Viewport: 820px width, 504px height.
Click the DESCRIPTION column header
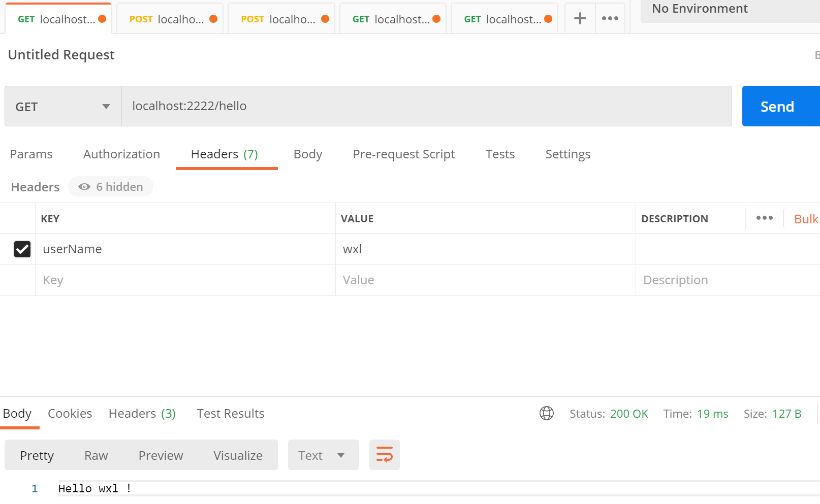[674, 219]
